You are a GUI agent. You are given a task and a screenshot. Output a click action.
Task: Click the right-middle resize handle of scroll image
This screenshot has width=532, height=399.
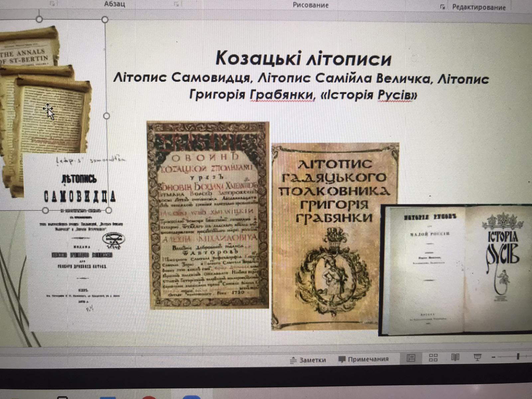(x=106, y=116)
